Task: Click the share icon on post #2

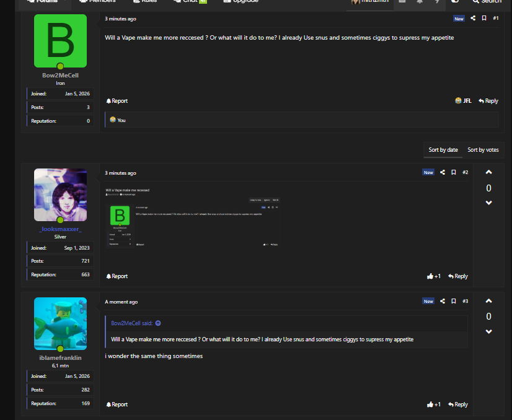Action: (x=443, y=172)
